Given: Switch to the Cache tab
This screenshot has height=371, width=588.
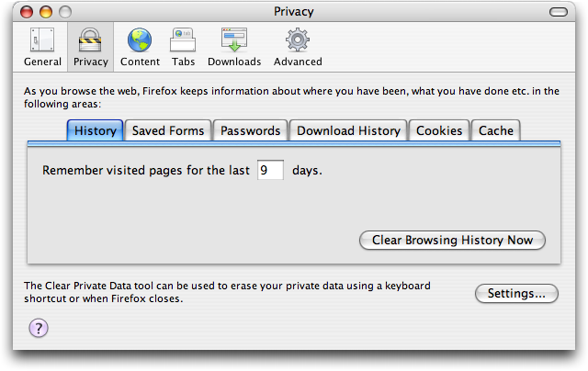Looking at the screenshot, I should [x=496, y=130].
